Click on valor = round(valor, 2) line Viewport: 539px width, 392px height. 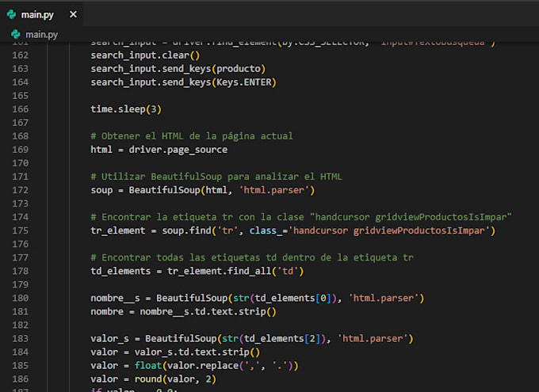153,379
